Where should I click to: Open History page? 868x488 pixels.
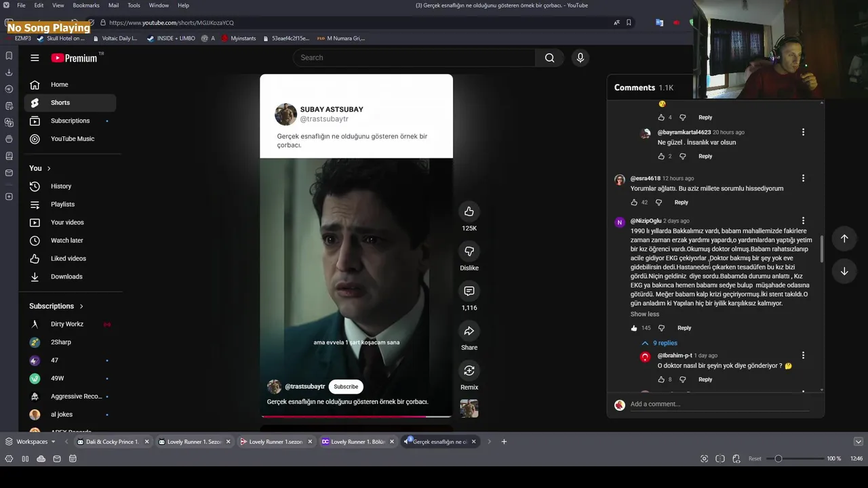coord(70,186)
